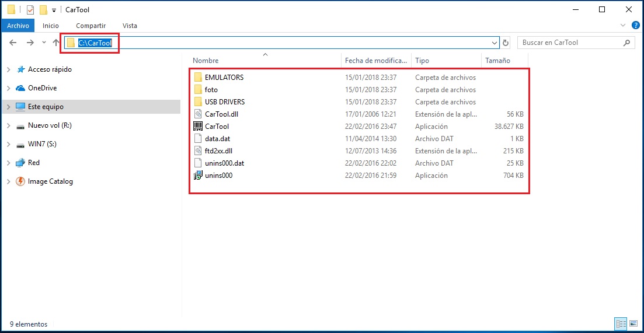
Task: Select the USB DRIVERS folder icon
Action: coord(199,101)
